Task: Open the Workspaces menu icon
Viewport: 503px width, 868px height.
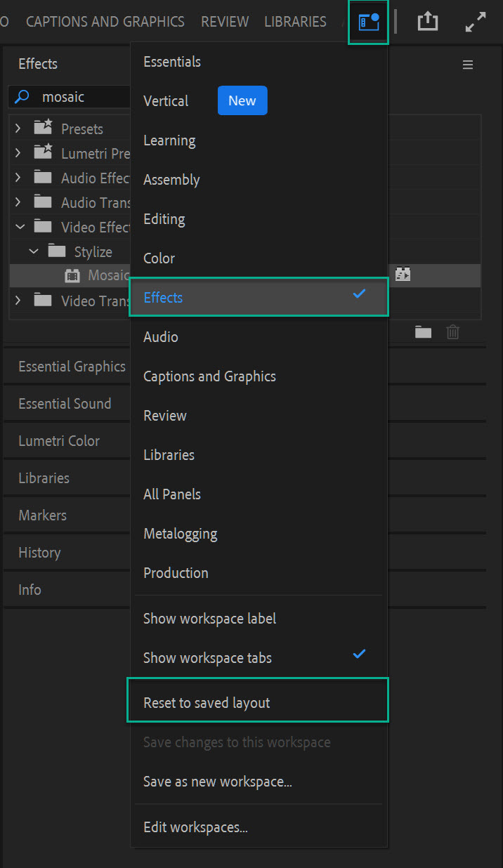Action: (x=369, y=22)
